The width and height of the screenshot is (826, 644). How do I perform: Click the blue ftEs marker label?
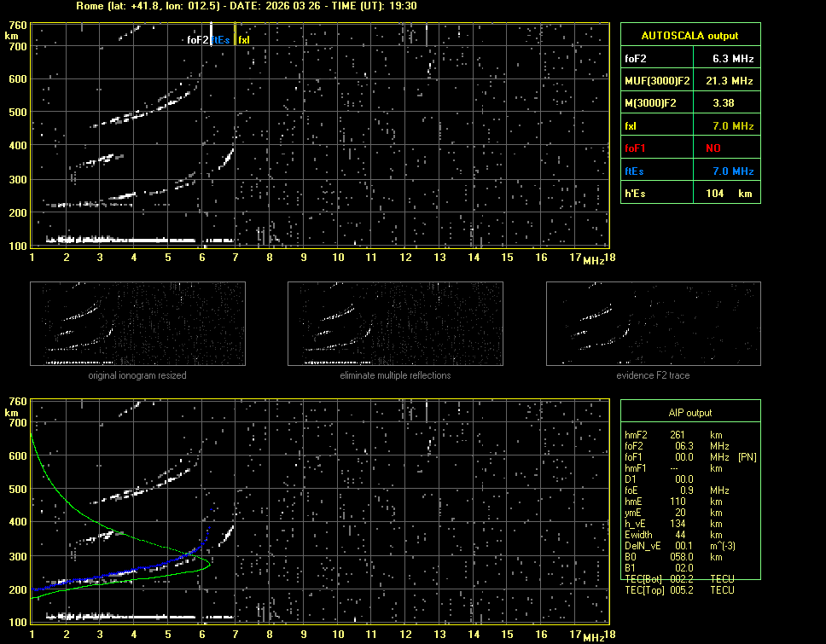coord(221,39)
